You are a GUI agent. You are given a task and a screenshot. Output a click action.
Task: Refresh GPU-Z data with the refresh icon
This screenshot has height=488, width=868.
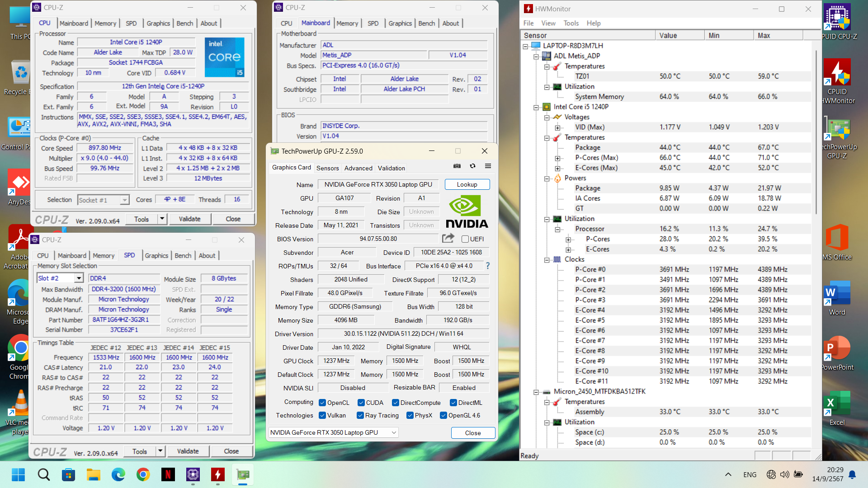pyautogui.click(x=472, y=166)
